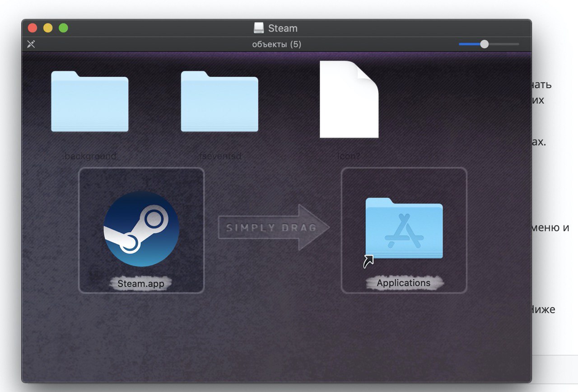This screenshot has height=392, width=578.
Task: Open the Applications folder shortcut
Action: click(x=404, y=229)
